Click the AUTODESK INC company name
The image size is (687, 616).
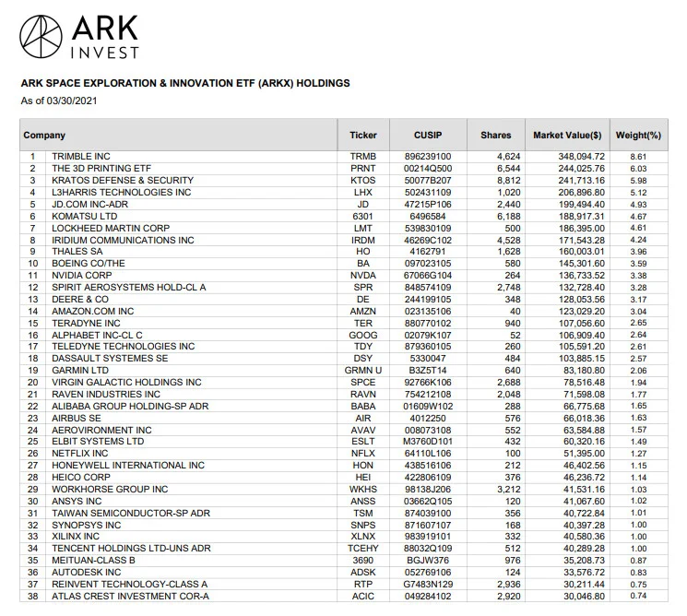[x=87, y=572]
